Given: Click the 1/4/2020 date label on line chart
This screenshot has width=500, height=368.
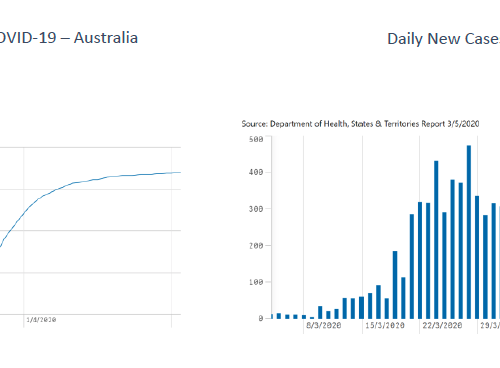Looking at the screenshot, I should [x=41, y=320].
